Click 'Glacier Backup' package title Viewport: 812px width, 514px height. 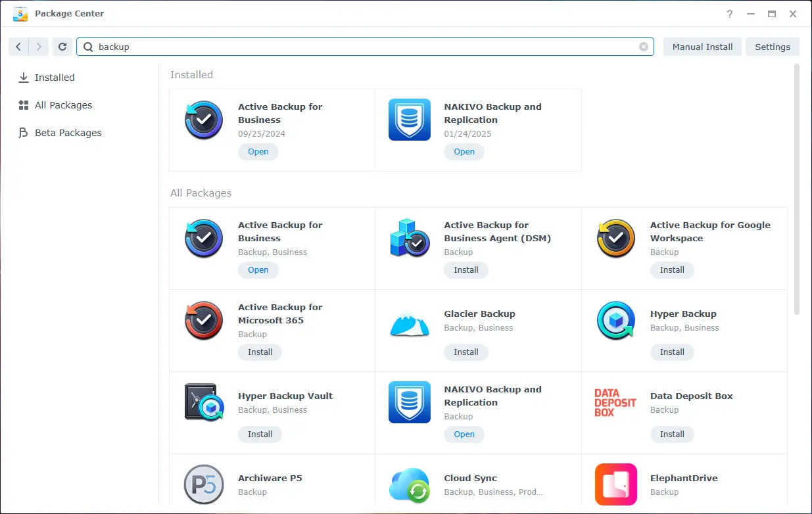480,314
